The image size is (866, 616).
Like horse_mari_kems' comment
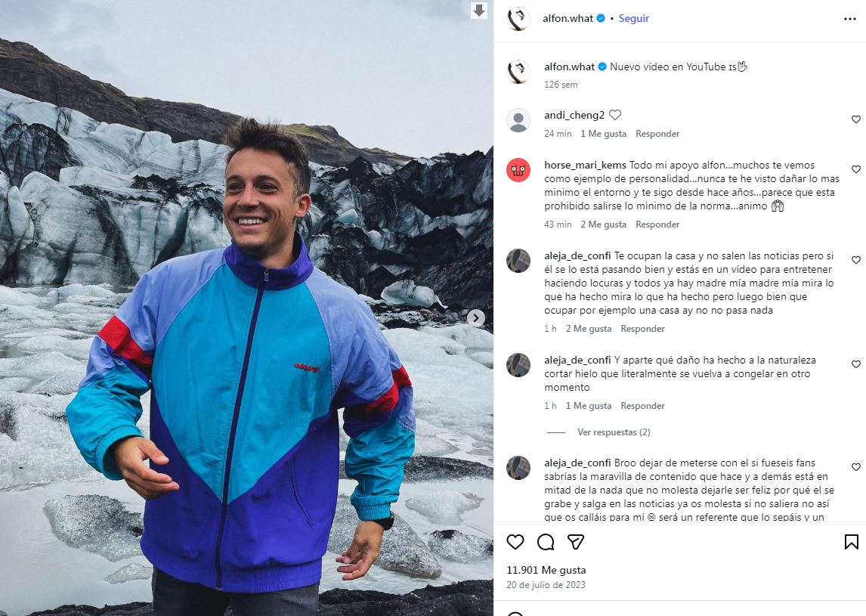click(856, 169)
